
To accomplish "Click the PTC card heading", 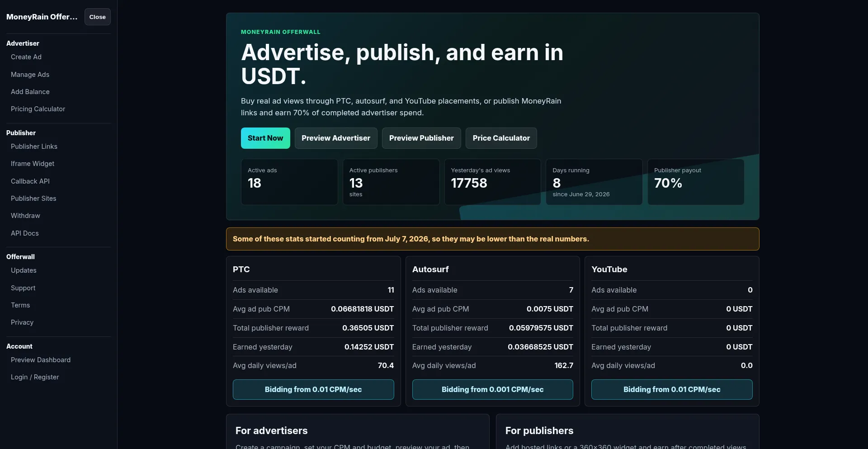I will click(241, 269).
